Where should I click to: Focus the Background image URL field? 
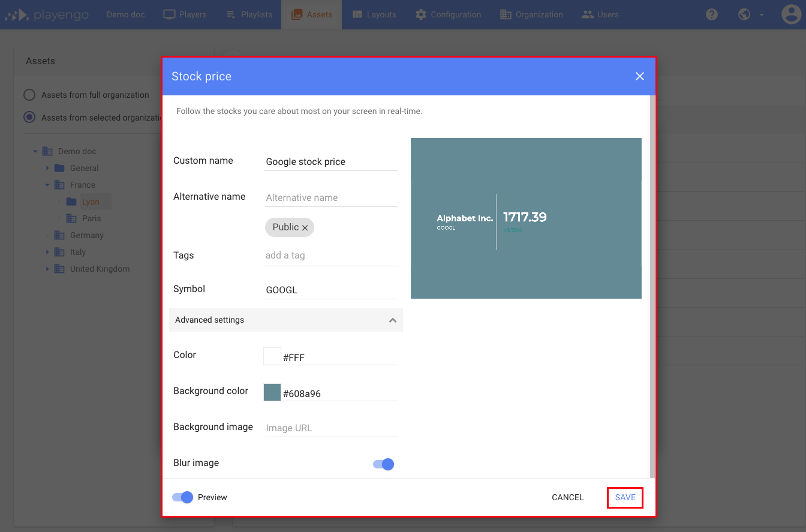point(331,428)
